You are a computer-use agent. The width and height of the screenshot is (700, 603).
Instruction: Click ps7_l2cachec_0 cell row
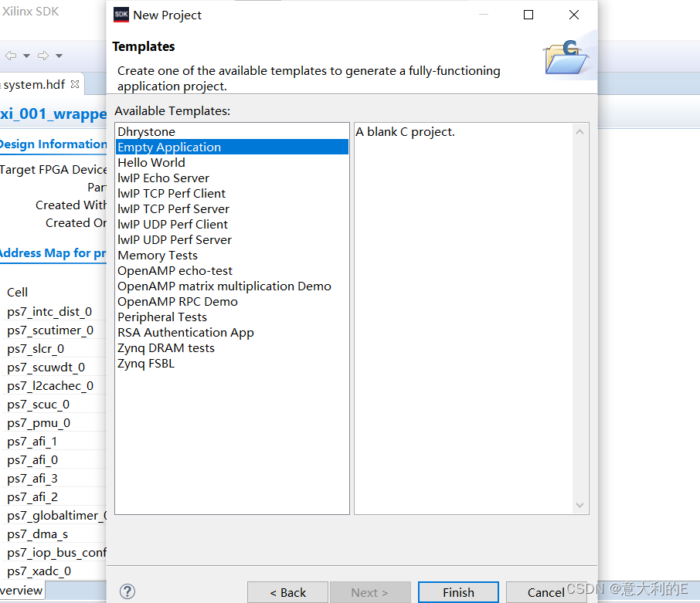pyautogui.click(x=50, y=386)
